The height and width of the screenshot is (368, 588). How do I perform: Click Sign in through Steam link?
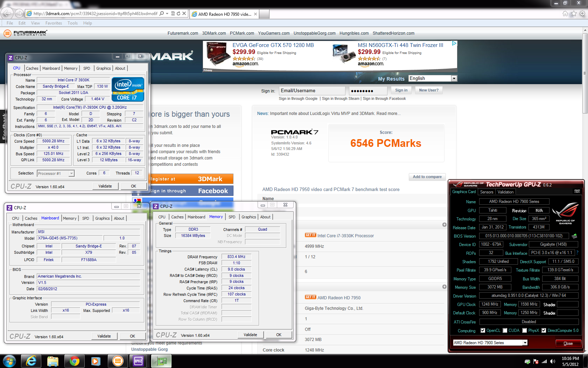click(x=341, y=99)
